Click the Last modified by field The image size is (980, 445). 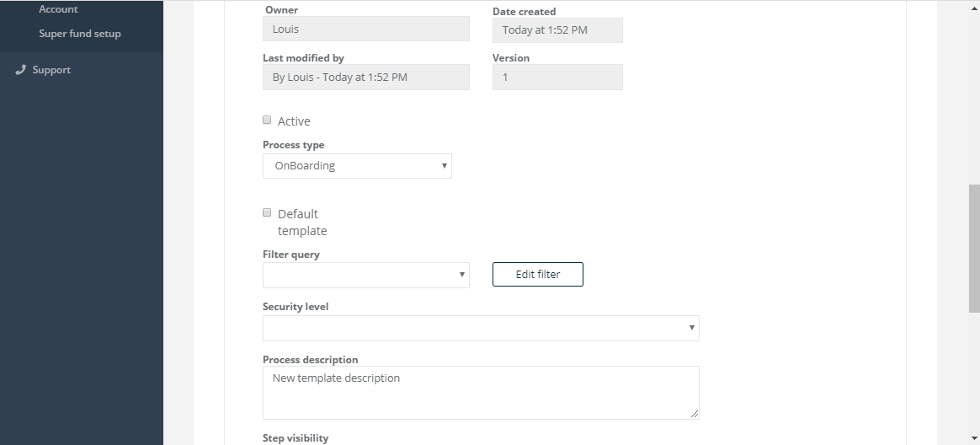[365, 77]
